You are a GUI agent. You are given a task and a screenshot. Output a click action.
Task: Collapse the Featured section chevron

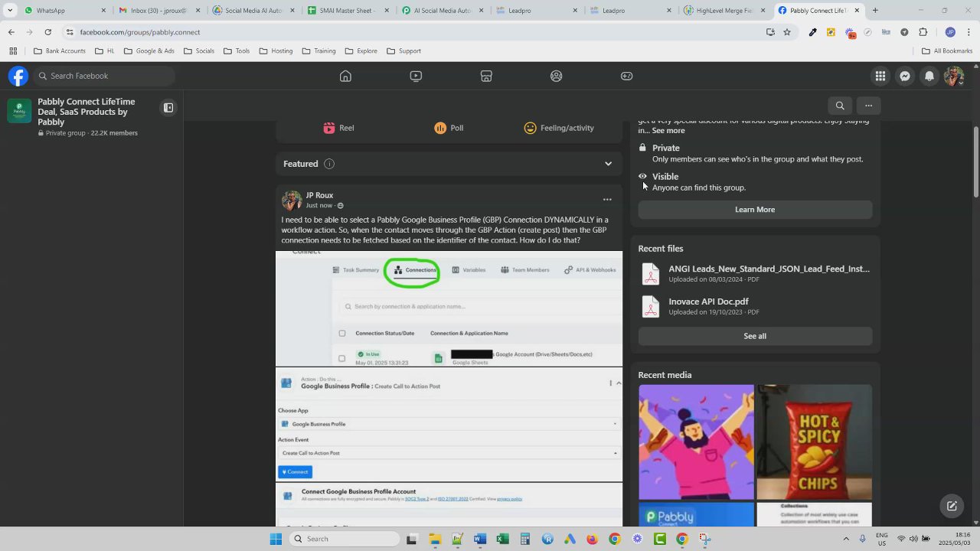click(x=608, y=164)
